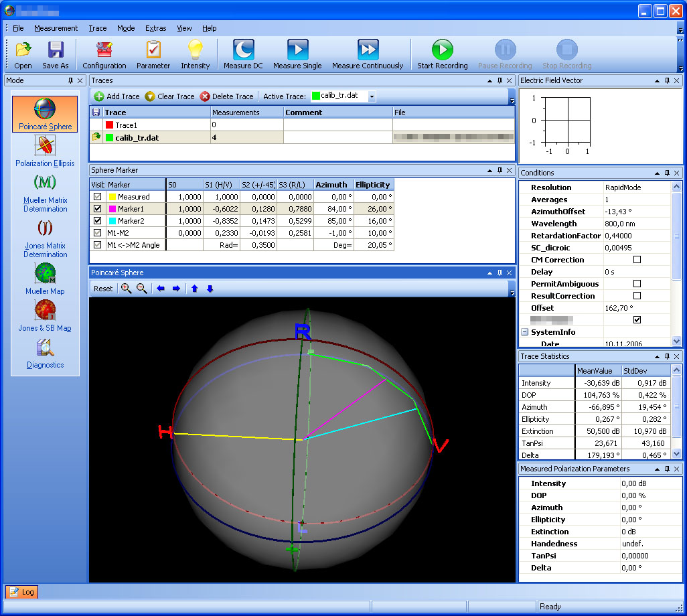Open the Configuration toolbar icon
This screenshot has height=616, width=687.
point(104,50)
